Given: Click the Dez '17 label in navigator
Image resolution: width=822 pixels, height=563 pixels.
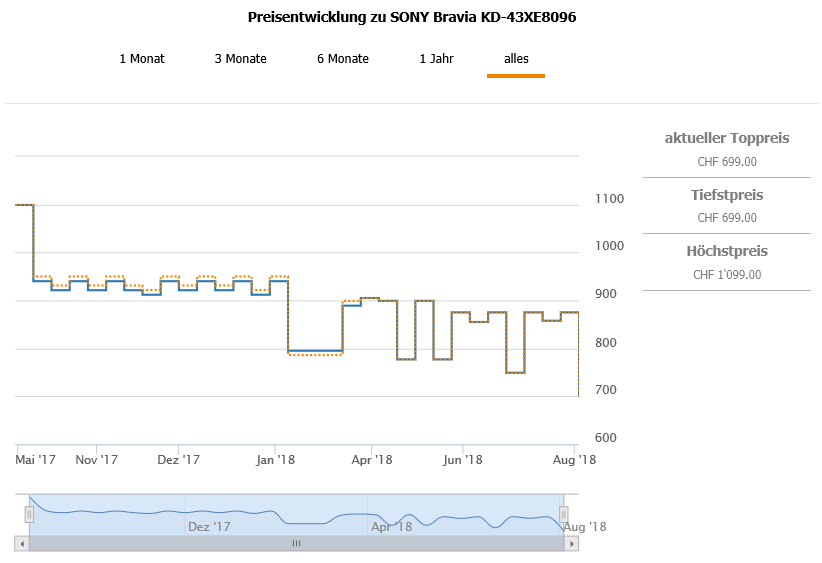Looking at the screenshot, I should [209, 526].
